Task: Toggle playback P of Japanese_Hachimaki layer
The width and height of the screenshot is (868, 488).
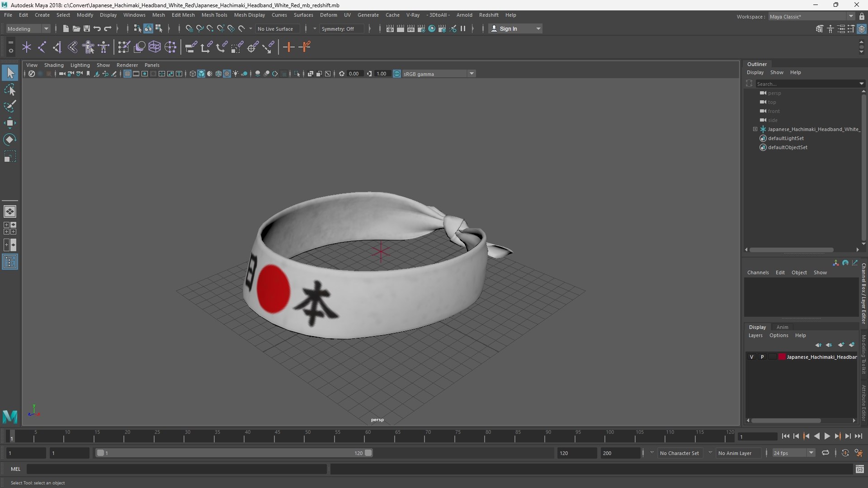Action: [762, 357]
